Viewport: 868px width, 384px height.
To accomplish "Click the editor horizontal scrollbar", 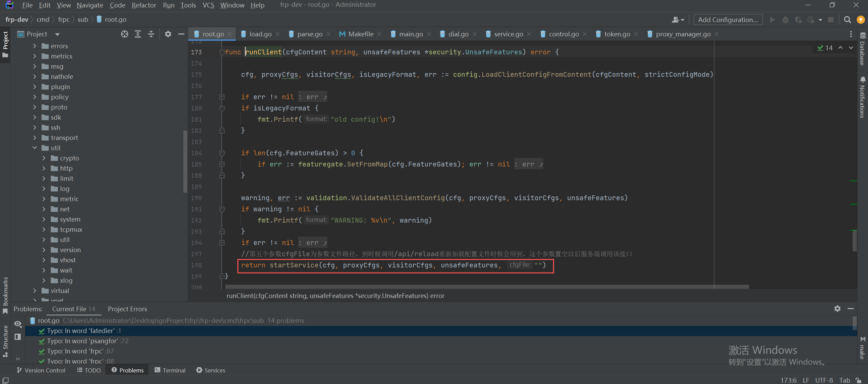I will point(486,287).
